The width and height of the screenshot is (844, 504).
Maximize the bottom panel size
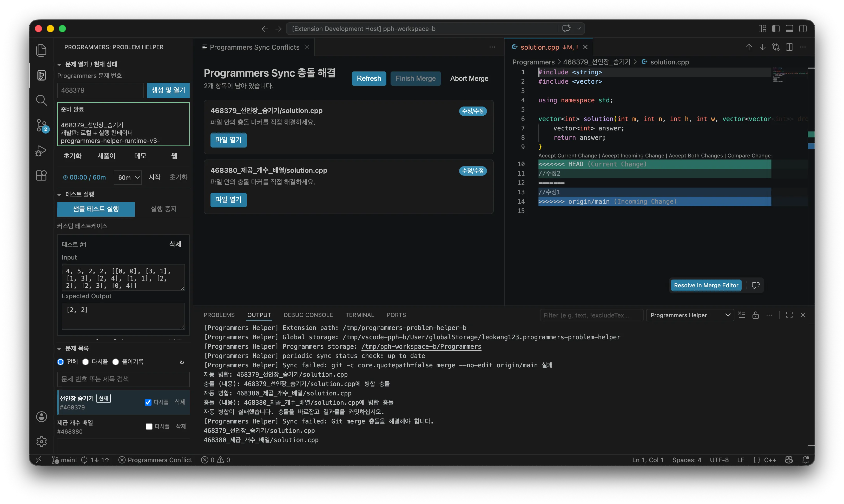point(789,315)
